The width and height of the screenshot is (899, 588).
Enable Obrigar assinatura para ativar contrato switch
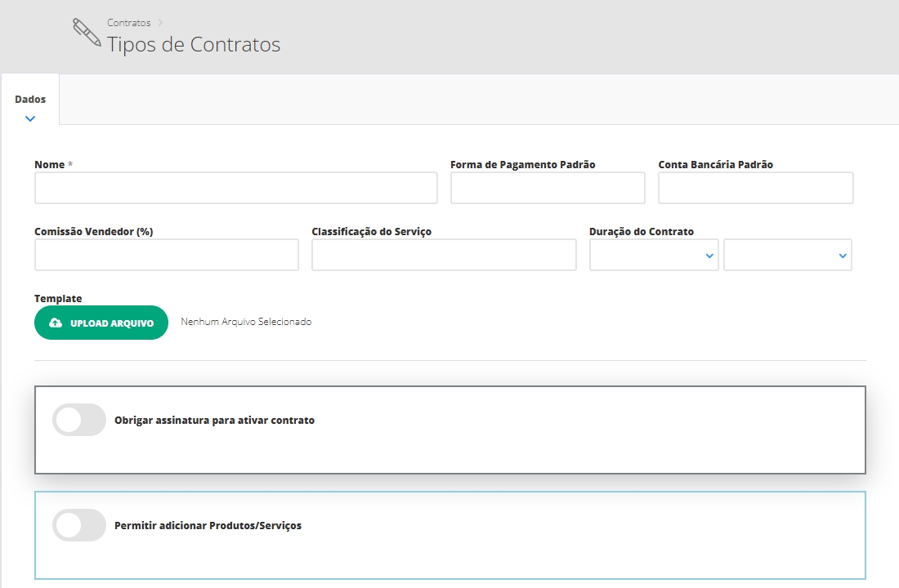(x=79, y=420)
